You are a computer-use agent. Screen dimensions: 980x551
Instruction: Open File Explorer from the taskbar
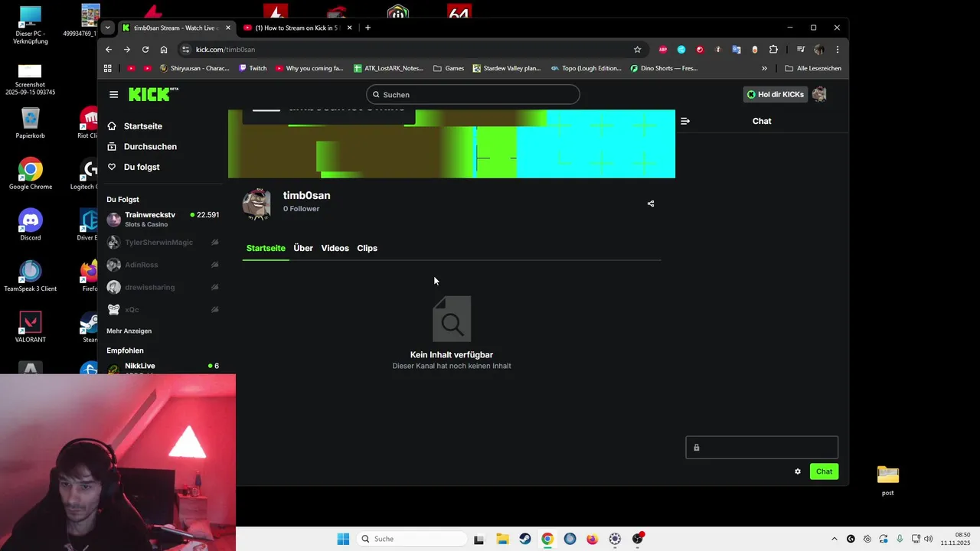pos(502,539)
